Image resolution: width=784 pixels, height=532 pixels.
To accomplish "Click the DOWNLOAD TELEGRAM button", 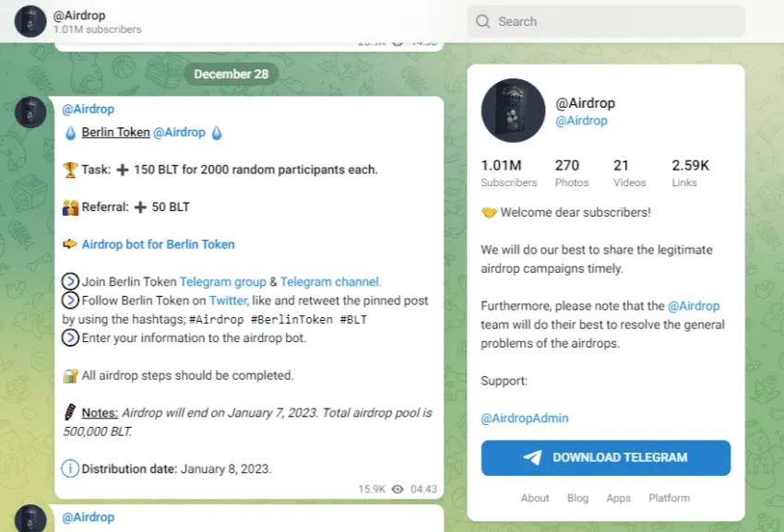I will coord(605,457).
